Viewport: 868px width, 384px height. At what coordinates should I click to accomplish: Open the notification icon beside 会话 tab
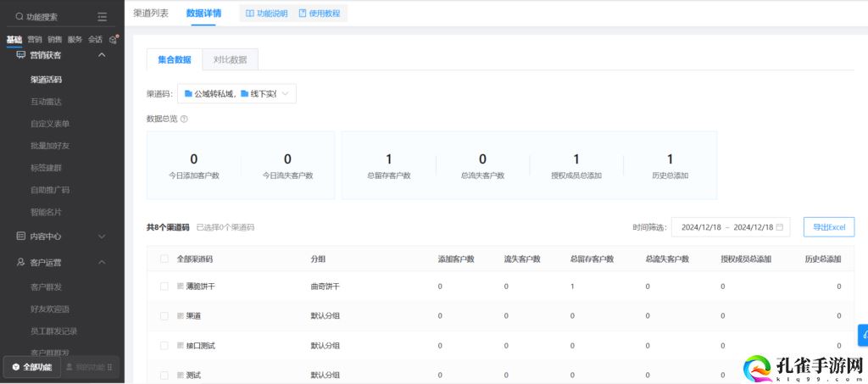point(114,39)
